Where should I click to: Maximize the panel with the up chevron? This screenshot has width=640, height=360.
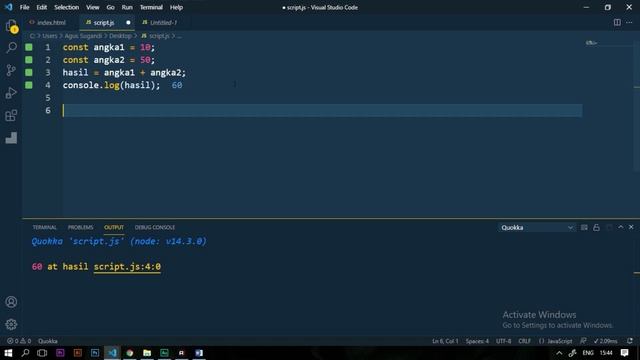click(x=620, y=227)
